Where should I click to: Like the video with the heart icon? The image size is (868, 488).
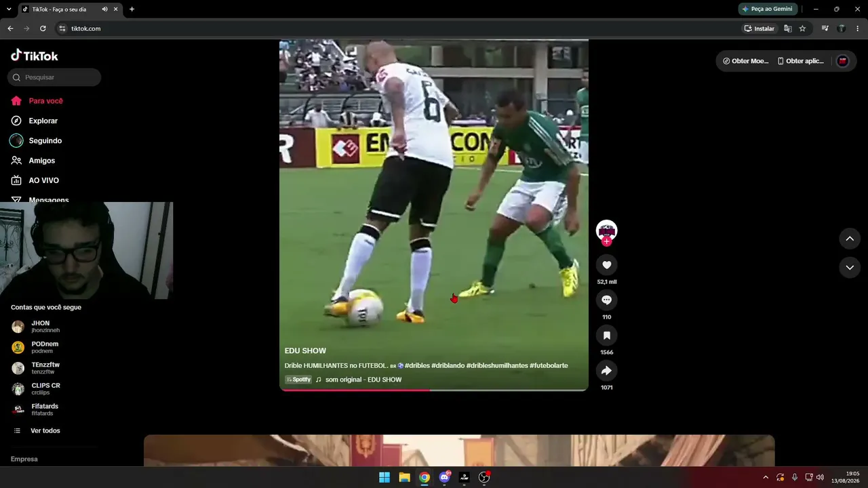click(x=606, y=265)
